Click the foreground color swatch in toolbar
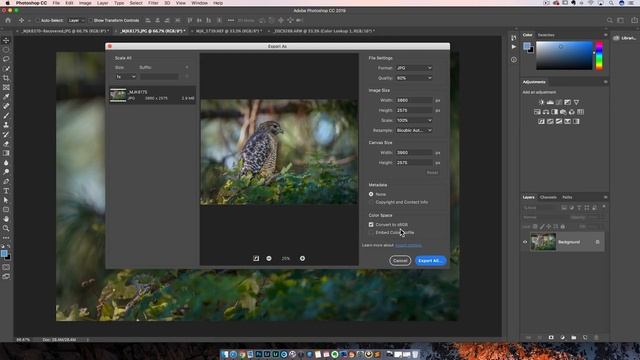Screen dimensions: 640x360 point(4,253)
